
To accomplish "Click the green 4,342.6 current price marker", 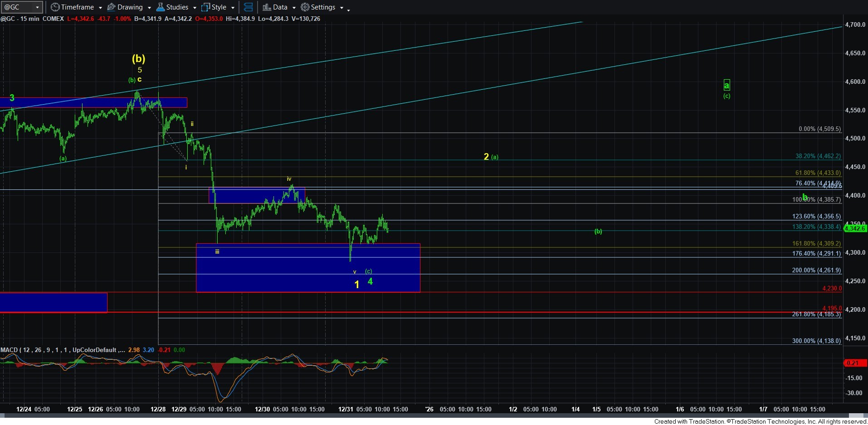I will [x=854, y=228].
